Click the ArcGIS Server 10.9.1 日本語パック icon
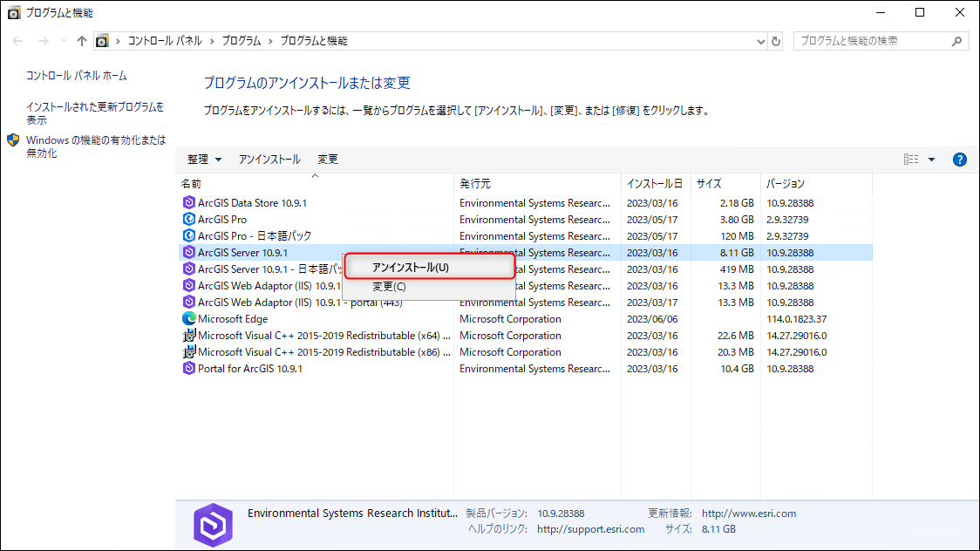980x551 pixels. [188, 269]
